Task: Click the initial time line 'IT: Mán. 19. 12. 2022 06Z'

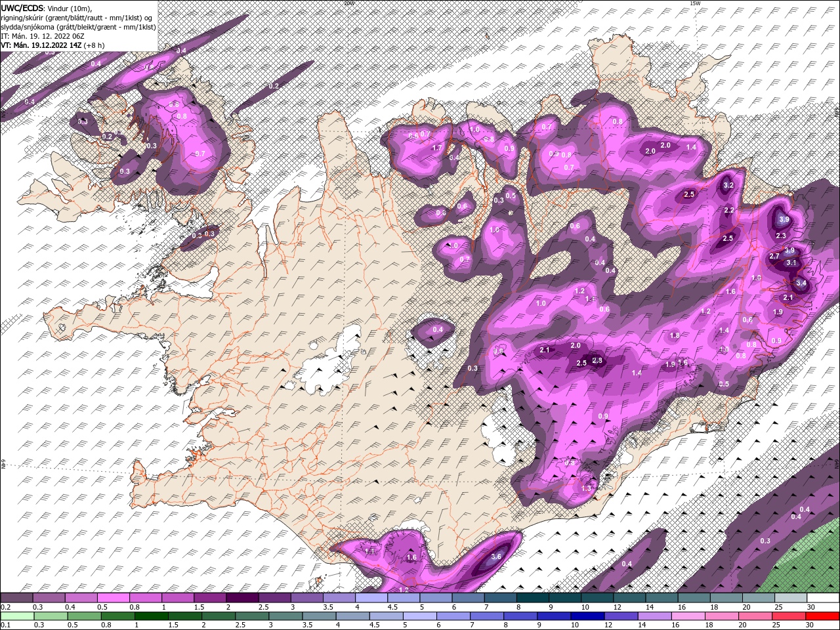Action: 43,36
